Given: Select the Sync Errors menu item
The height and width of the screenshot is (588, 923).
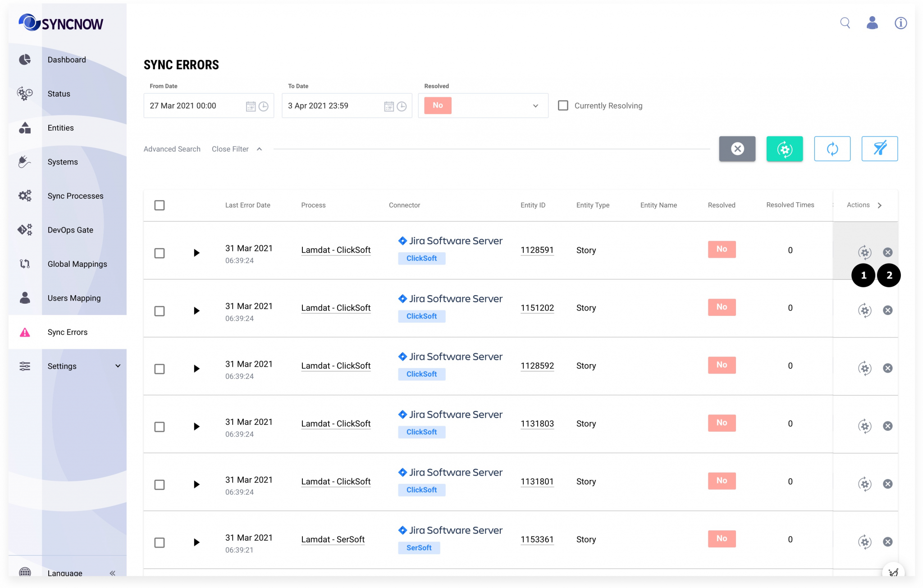Looking at the screenshot, I should coord(67,332).
